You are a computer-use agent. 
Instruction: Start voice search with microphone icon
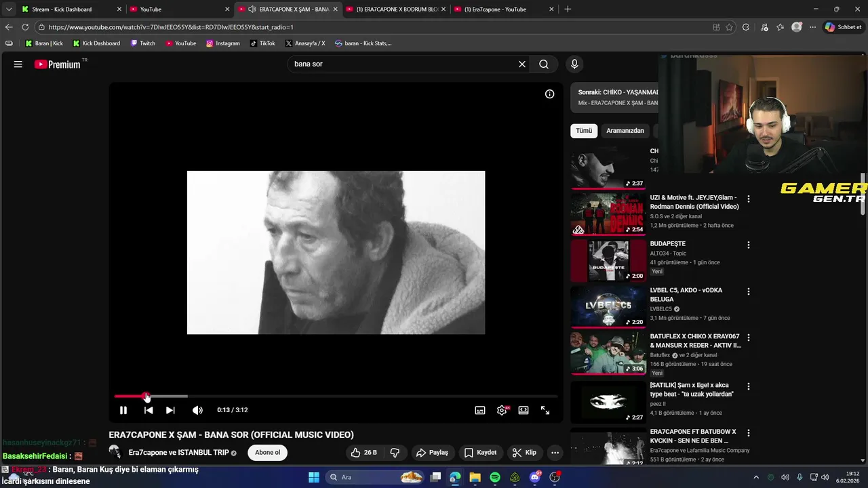point(574,64)
